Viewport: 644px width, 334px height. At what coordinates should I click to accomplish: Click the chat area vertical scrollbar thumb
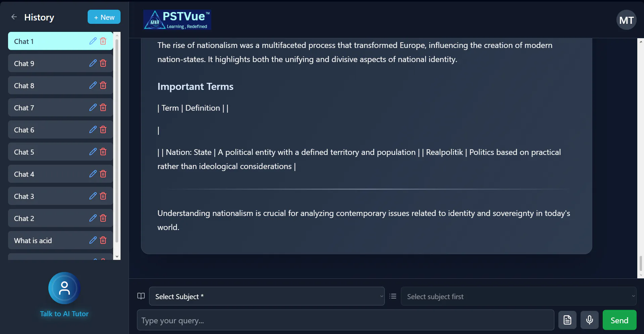[x=641, y=263]
